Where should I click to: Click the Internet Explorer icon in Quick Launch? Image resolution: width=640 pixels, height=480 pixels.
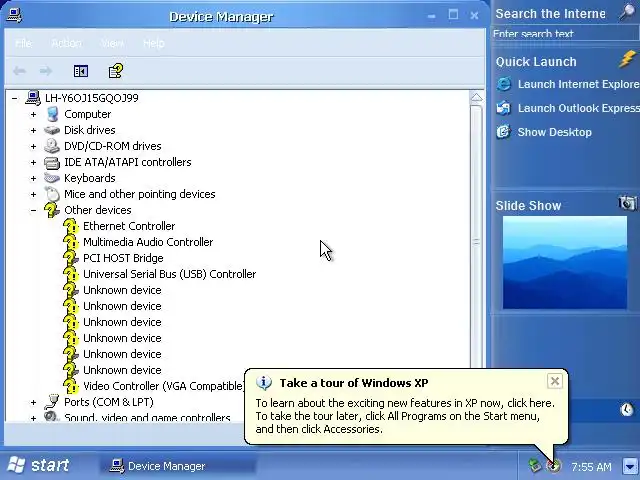pyautogui.click(x=504, y=84)
